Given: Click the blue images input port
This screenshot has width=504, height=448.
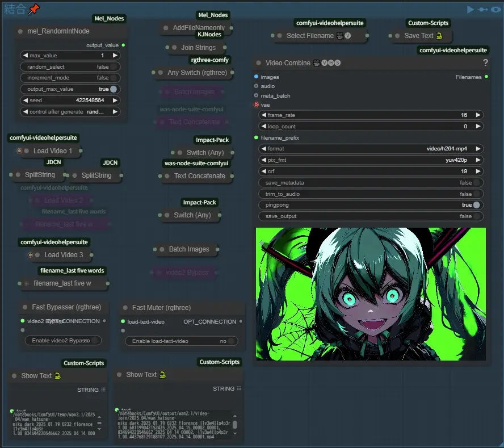Looking at the screenshot, I should click(x=256, y=77).
